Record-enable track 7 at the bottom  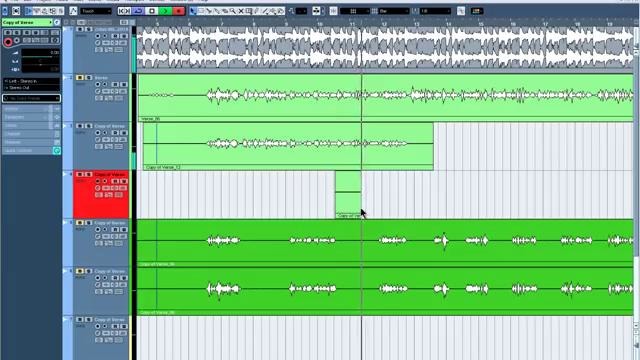click(98, 326)
